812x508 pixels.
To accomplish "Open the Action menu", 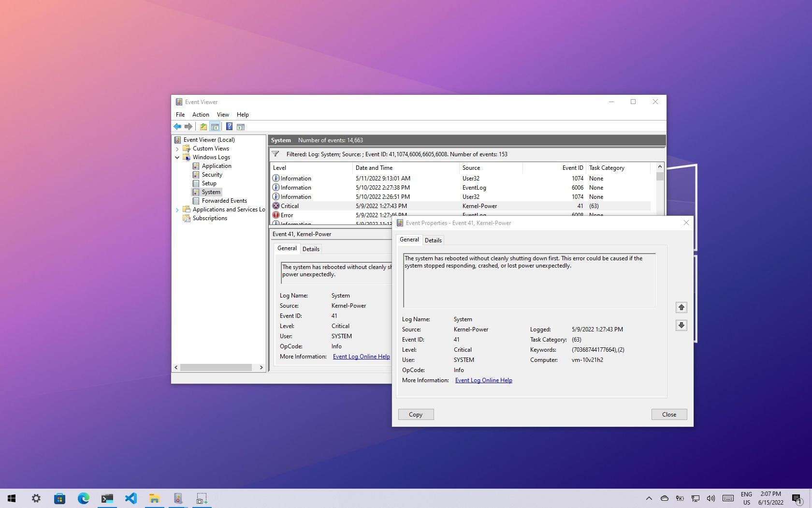I will [x=201, y=115].
